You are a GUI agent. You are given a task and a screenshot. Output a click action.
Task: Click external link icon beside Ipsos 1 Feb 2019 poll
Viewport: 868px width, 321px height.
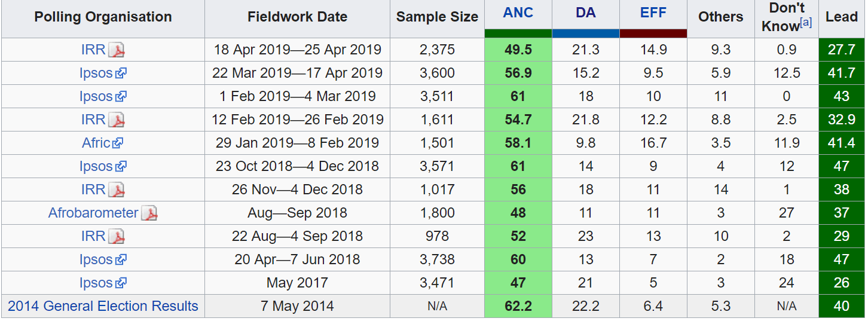point(121,97)
